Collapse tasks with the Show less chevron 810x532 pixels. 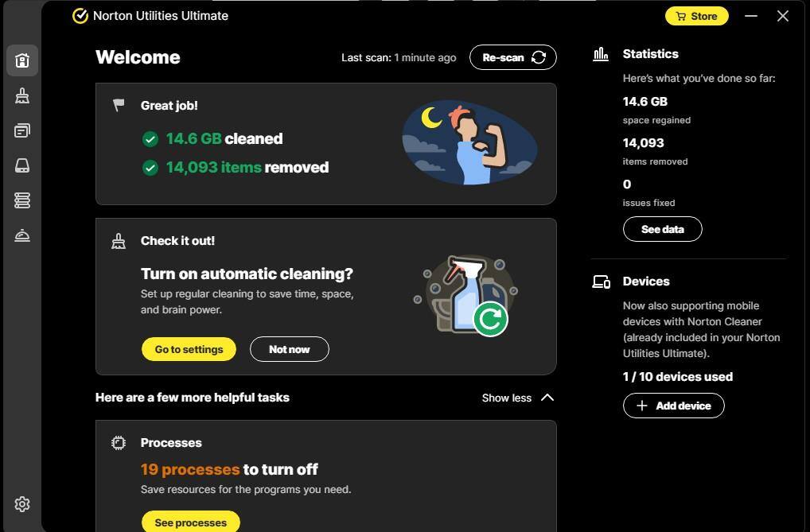(x=547, y=398)
